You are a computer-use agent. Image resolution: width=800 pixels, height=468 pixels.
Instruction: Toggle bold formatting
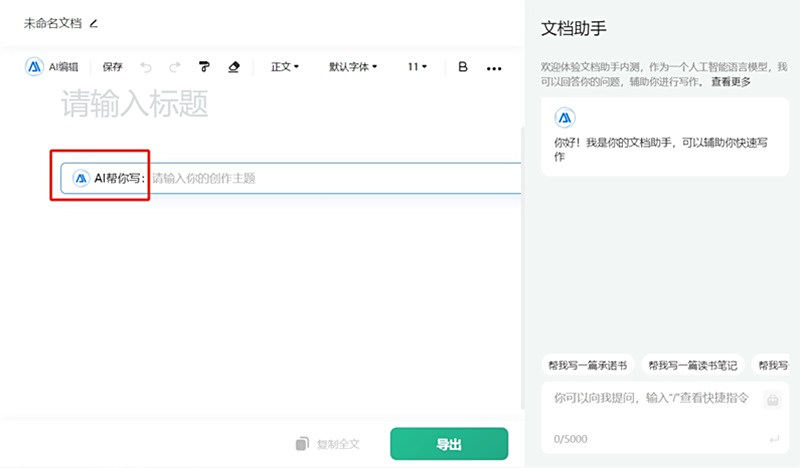[463, 67]
